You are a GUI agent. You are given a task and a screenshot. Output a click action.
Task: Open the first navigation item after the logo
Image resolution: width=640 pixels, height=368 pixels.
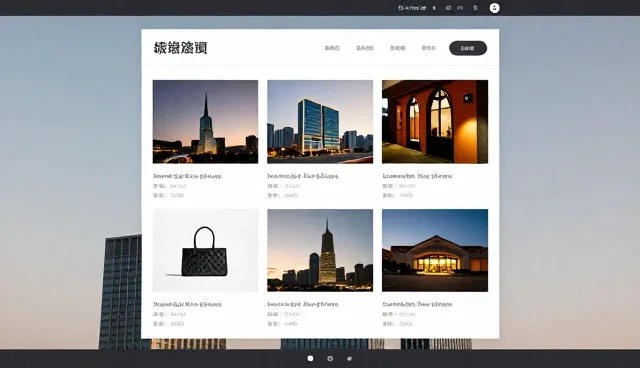(x=332, y=48)
